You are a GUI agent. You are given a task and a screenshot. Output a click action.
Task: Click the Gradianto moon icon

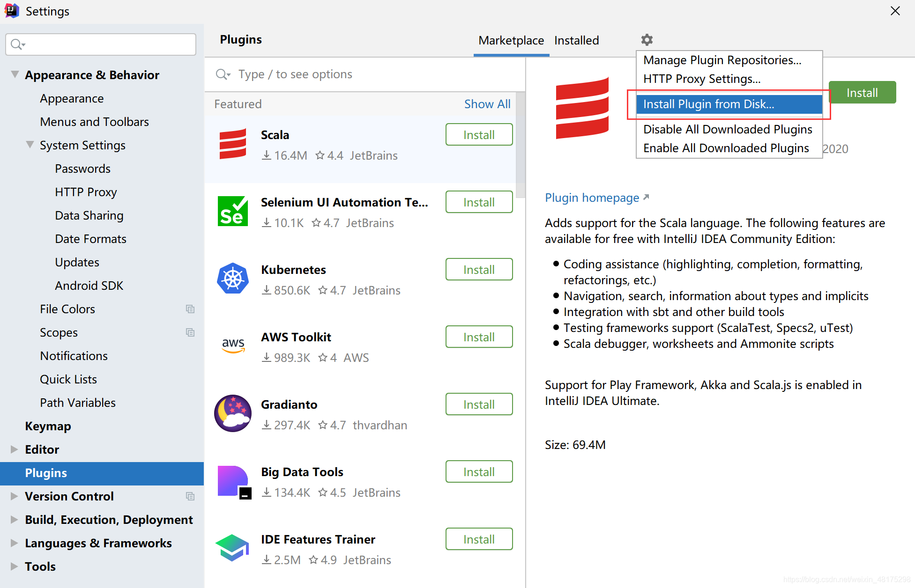pos(233,413)
